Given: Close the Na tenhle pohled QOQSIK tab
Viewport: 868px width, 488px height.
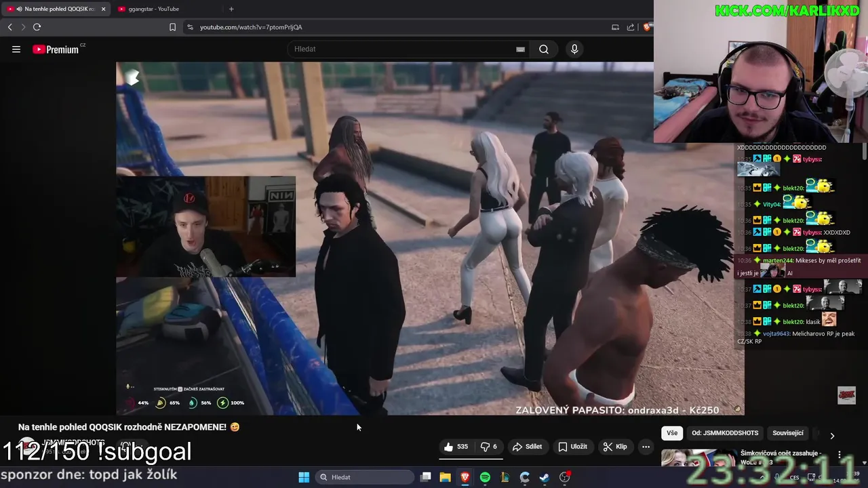Looking at the screenshot, I should coord(103,9).
